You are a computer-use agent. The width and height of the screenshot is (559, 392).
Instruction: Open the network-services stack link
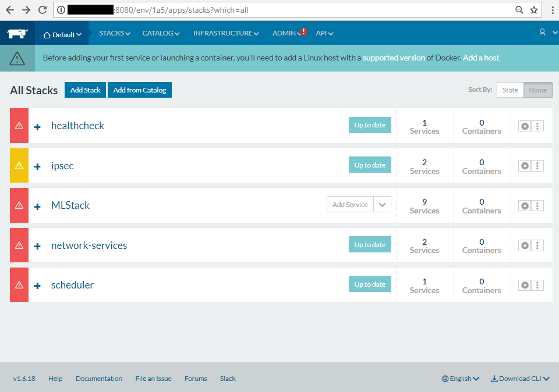[89, 245]
